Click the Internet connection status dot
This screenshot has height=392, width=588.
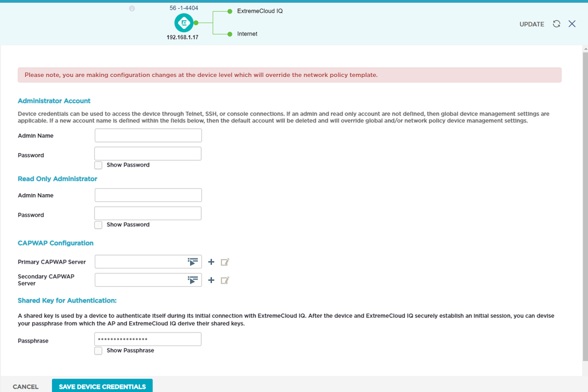coord(230,34)
